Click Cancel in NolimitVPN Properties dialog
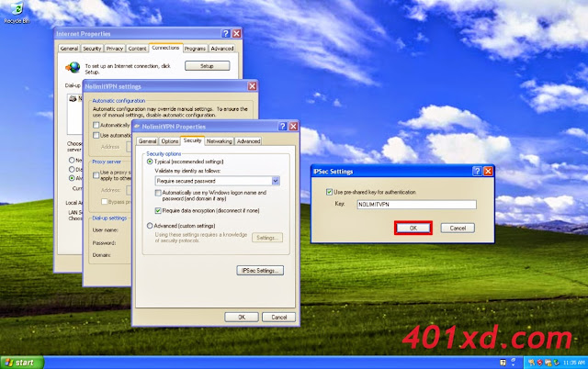 coord(278,317)
